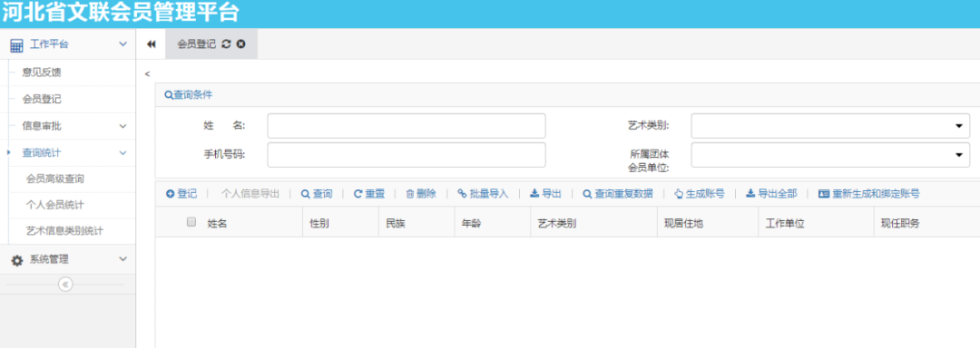The image size is (980, 348).
Task: Open 意见反馈 menu item
Action: (x=41, y=73)
